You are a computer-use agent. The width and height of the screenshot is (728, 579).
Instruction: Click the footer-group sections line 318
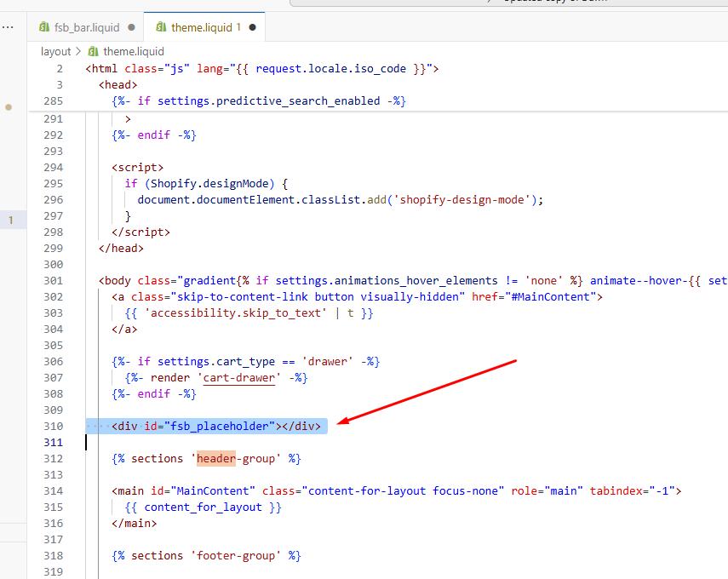206,556
